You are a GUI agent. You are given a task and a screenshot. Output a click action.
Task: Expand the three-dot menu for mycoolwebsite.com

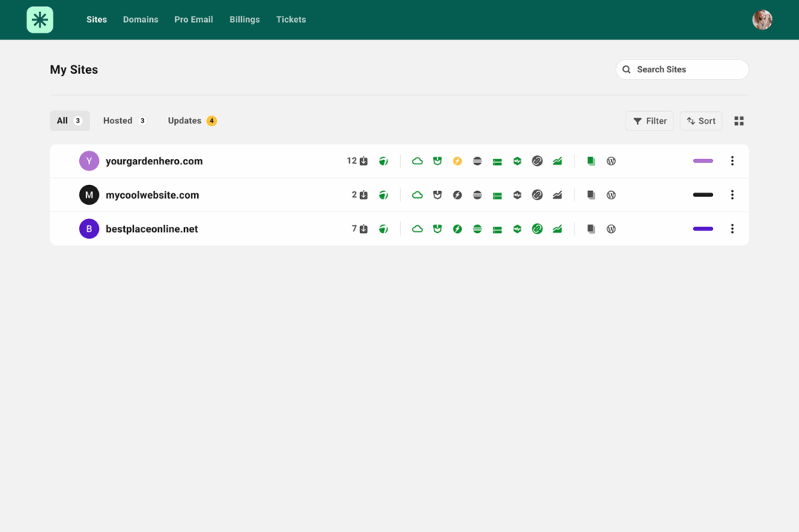pyautogui.click(x=732, y=195)
